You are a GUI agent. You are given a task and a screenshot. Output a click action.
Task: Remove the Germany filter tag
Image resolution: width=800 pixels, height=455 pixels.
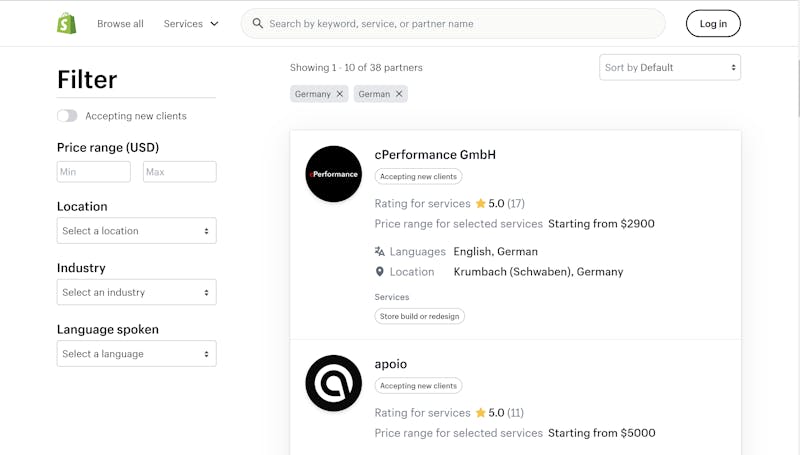tap(340, 94)
